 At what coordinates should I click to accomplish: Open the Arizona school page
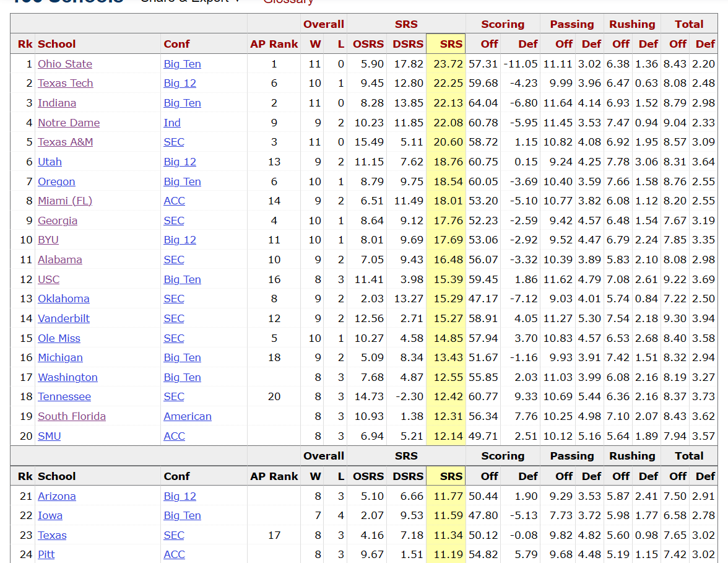coord(57,496)
